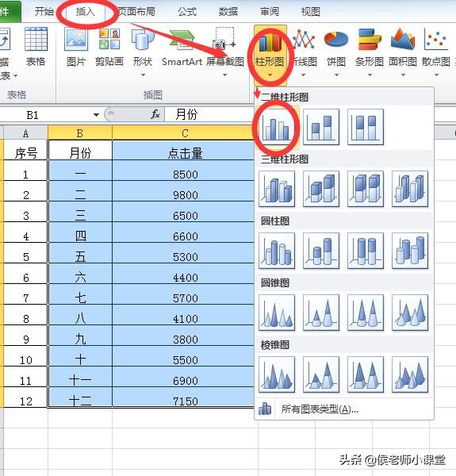Click the 序号 header cell

click(x=25, y=150)
